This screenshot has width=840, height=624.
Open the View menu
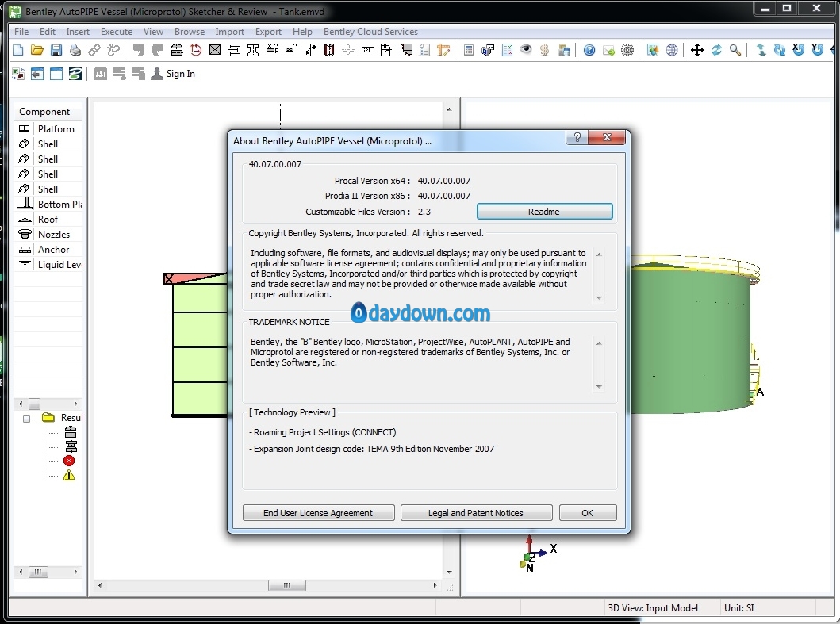(153, 32)
